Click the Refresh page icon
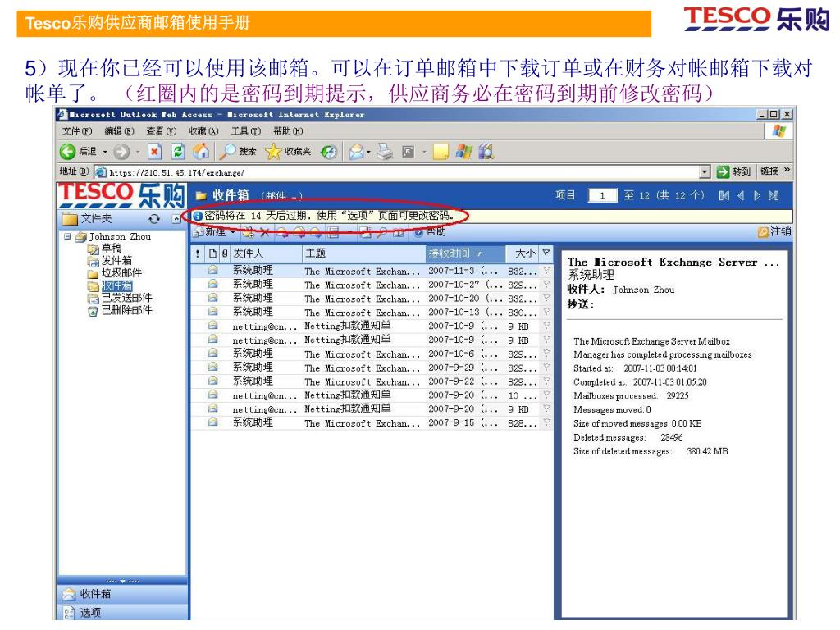 (x=177, y=152)
